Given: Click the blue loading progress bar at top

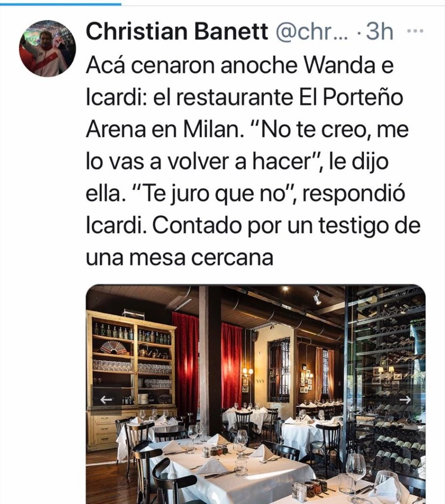Looking at the screenshot, I should point(61,4).
